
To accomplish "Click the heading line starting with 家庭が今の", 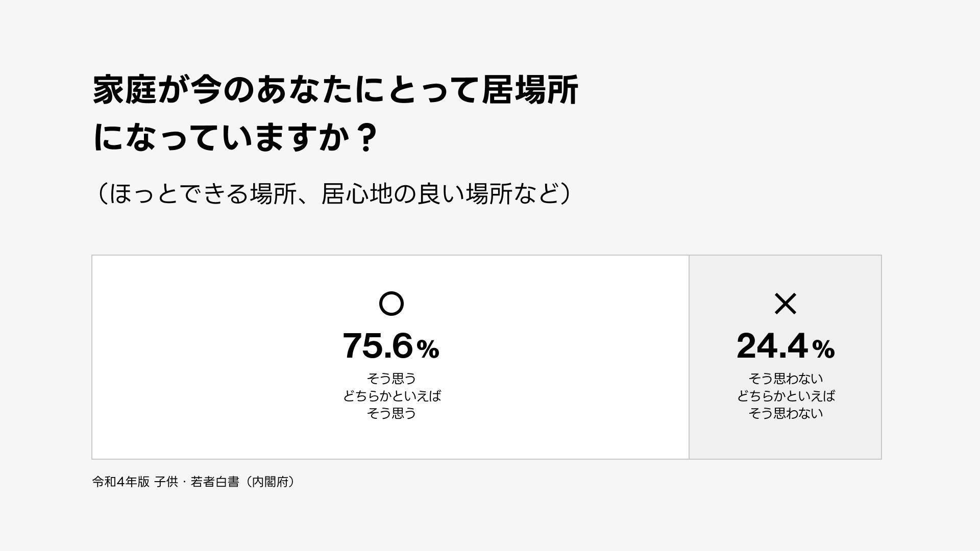I will [335, 90].
